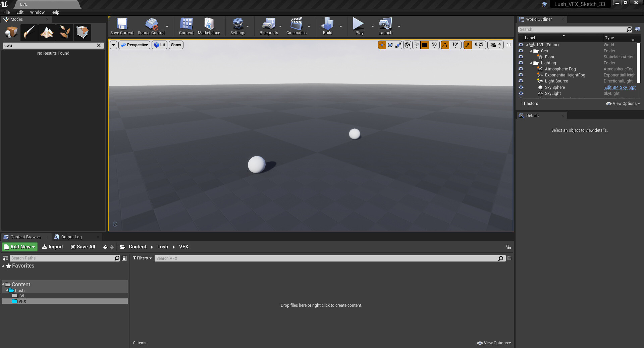Hide the Sky Sphere actor

click(521, 87)
